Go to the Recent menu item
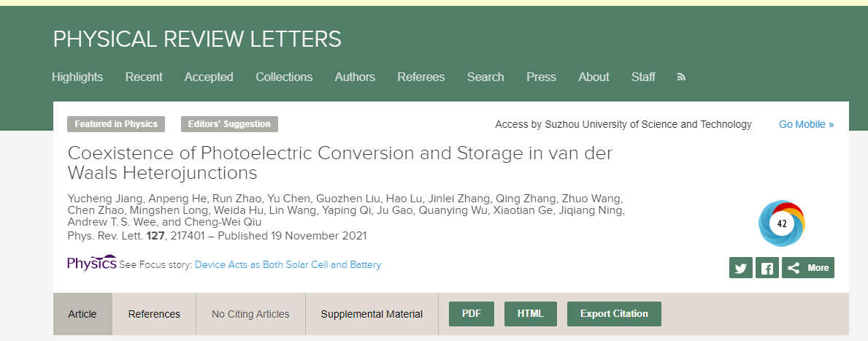This screenshot has height=341, width=868. (x=144, y=77)
